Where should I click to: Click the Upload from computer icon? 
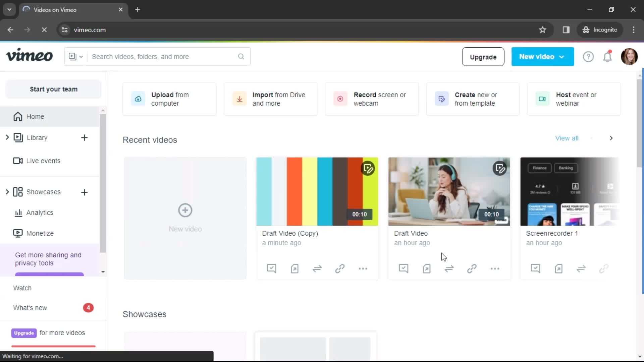[x=138, y=99]
